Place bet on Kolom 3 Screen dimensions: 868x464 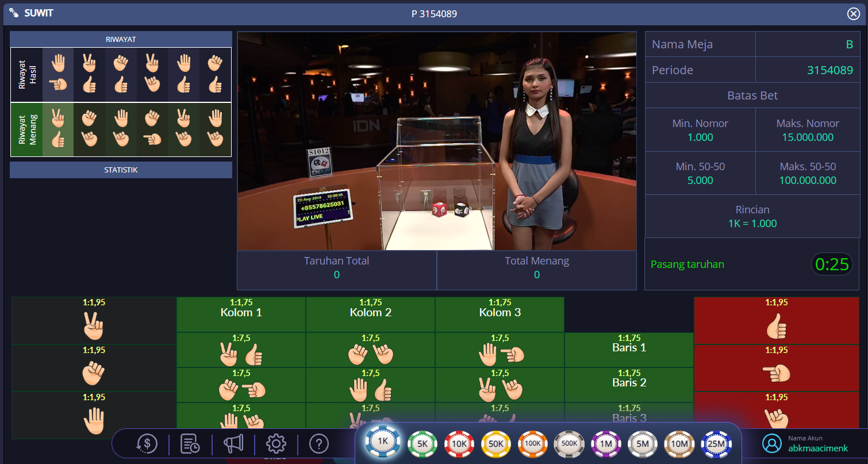coord(500,315)
